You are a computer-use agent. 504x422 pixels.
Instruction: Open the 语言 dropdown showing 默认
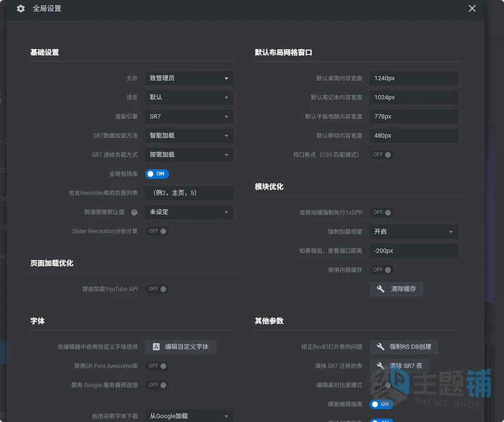189,97
